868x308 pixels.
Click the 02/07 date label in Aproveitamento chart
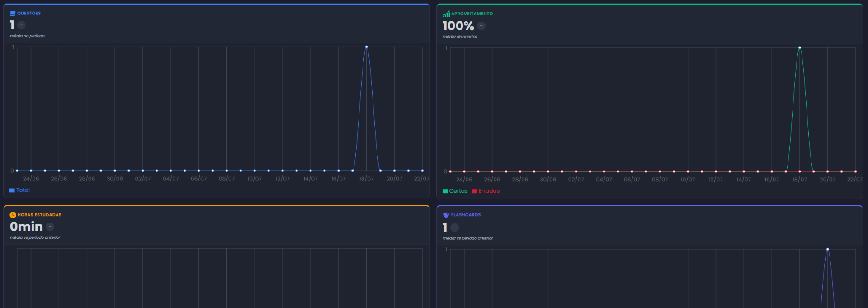point(576,180)
